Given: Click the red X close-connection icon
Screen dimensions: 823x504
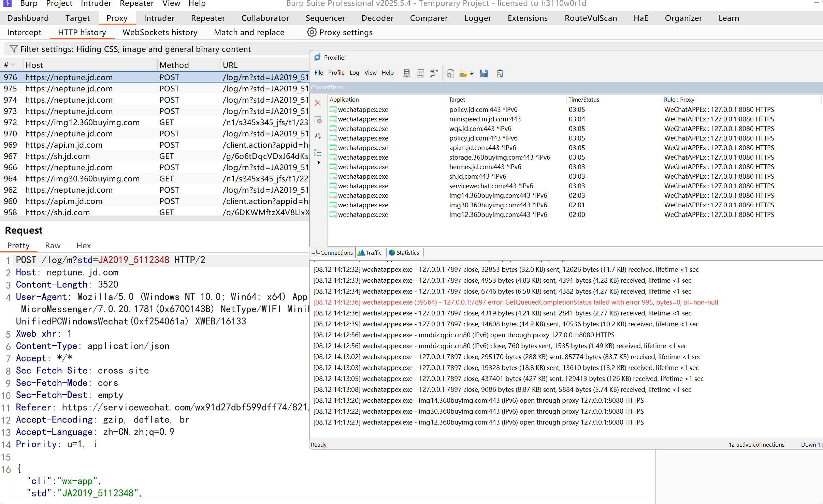Looking at the screenshot, I should [x=318, y=103].
